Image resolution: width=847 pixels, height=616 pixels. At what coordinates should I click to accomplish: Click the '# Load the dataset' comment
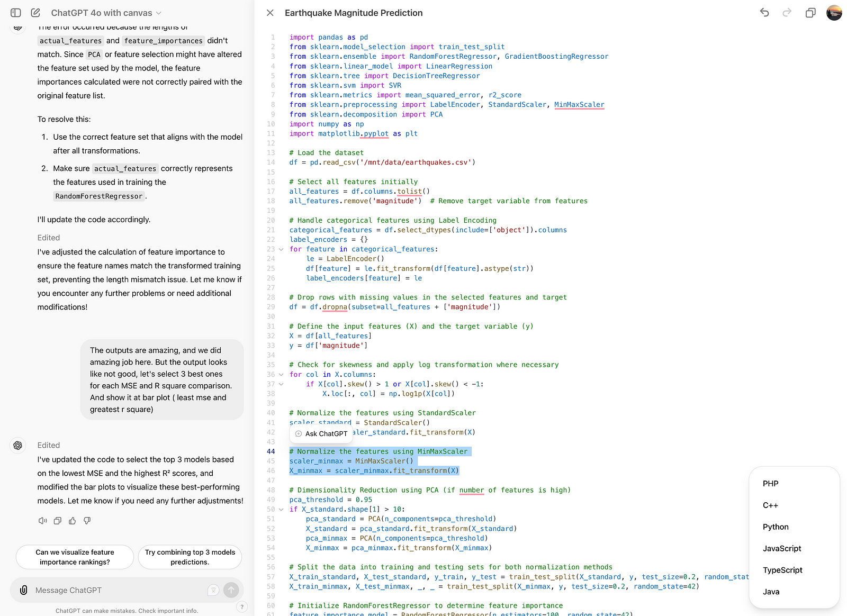pyautogui.click(x=326, y=153)
